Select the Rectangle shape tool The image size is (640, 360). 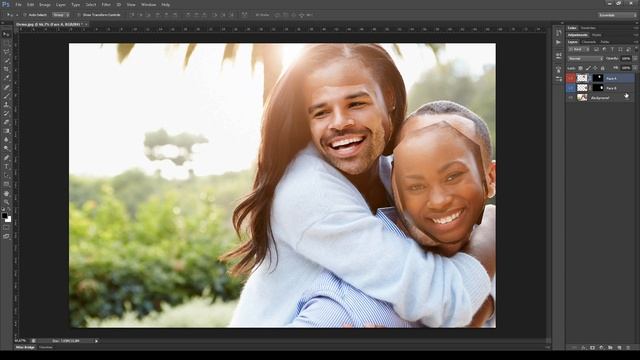click(6, 184)
